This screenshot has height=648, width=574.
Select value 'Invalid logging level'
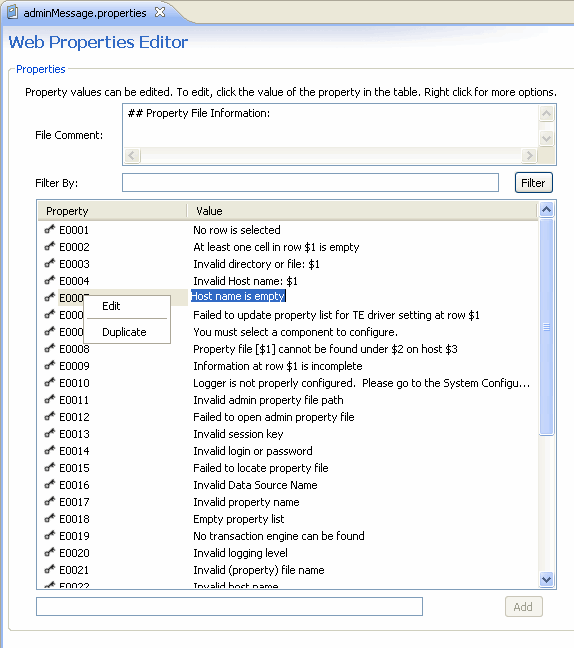coord(240,553)
